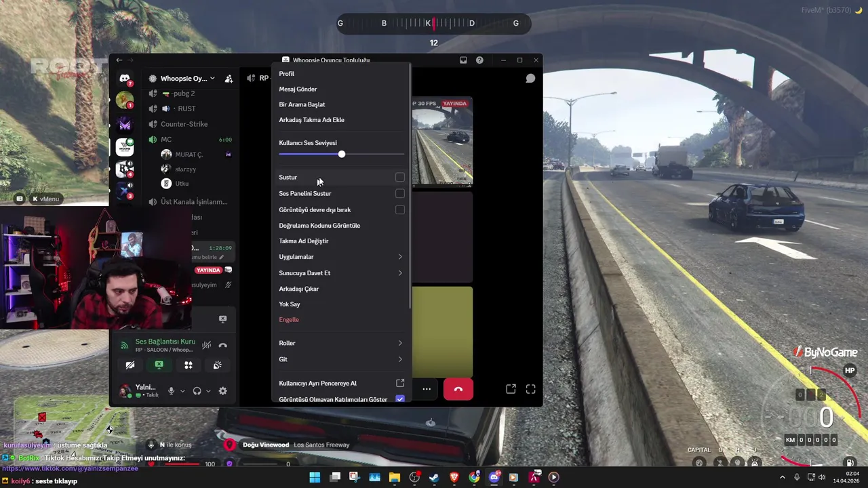Pop out the call window icon

click(x=511, y=389)
